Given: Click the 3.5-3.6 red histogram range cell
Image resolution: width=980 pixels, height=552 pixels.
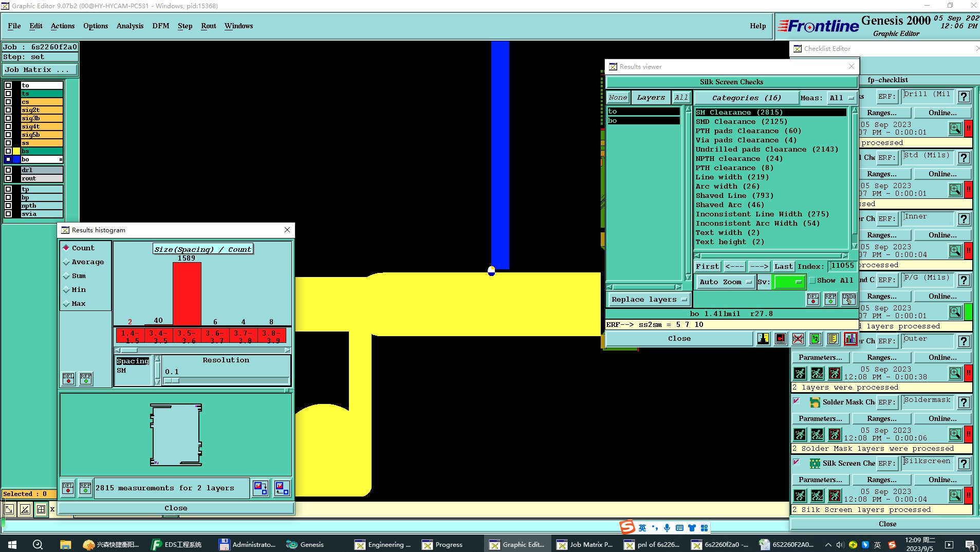Looking at the screenshot, I should point(187,336).
